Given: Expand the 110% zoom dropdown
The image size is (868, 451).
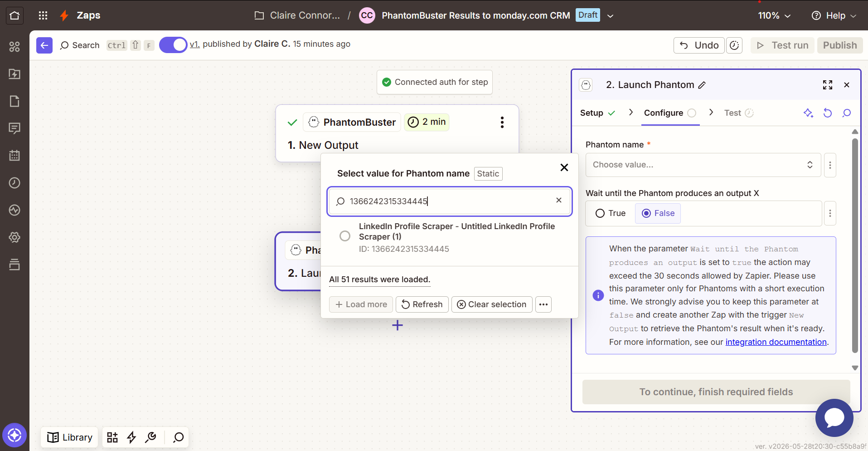Looking at the screenshot, I should click(774, 15).
